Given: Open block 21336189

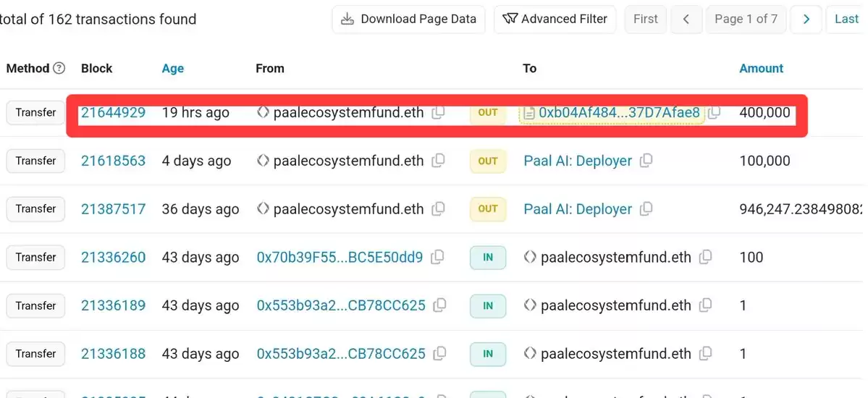Looking at the screenshot, I should click(114, 305).
